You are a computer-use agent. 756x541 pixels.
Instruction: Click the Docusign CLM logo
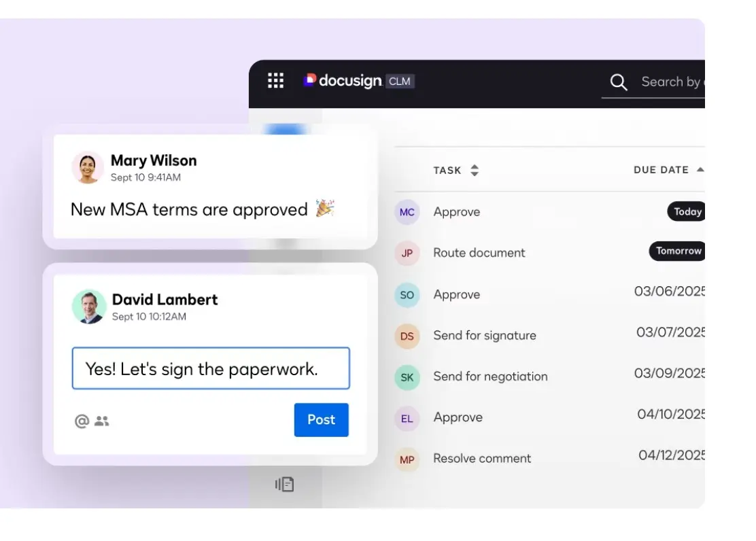point(358,81)
